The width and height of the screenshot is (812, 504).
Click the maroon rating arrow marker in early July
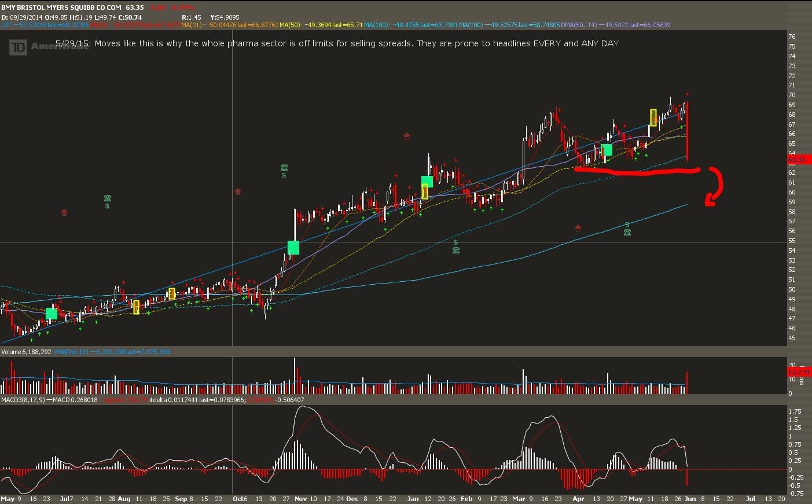click(x=64, y=212)
